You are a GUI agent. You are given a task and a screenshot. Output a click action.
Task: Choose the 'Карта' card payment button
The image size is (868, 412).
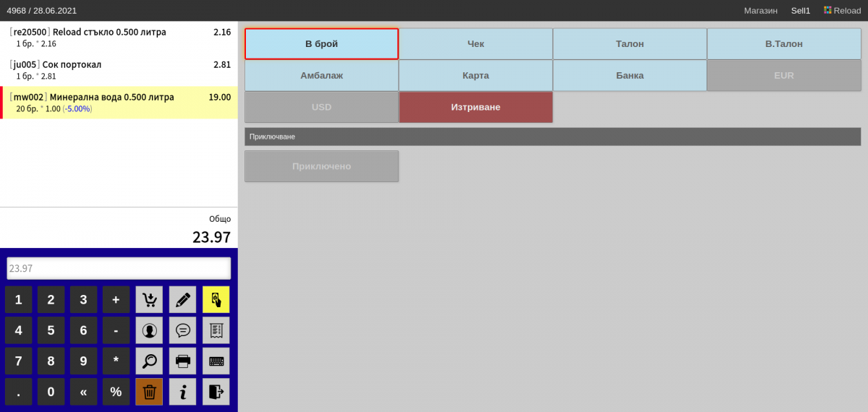pyautogui.click(x=475, y=75)
